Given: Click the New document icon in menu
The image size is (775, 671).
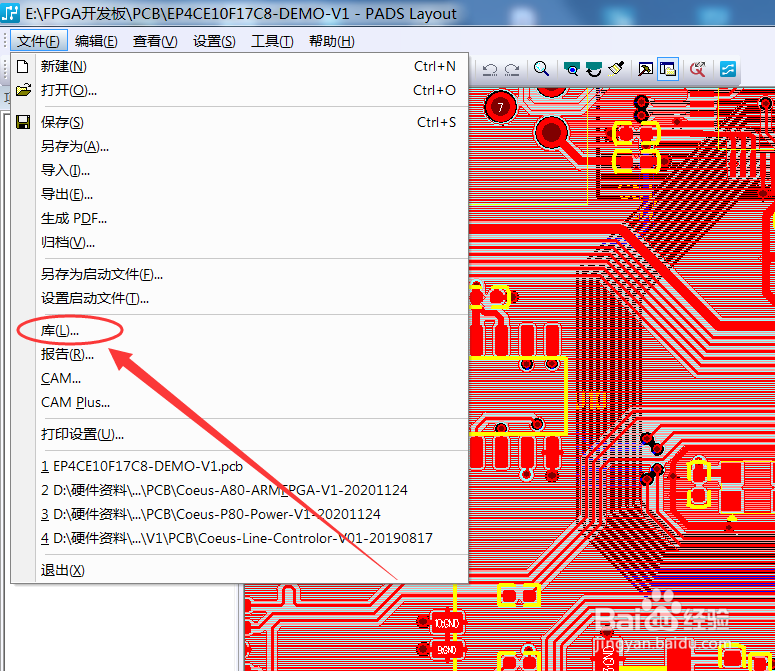Looking at the screenshot, I should coord(23,66).
